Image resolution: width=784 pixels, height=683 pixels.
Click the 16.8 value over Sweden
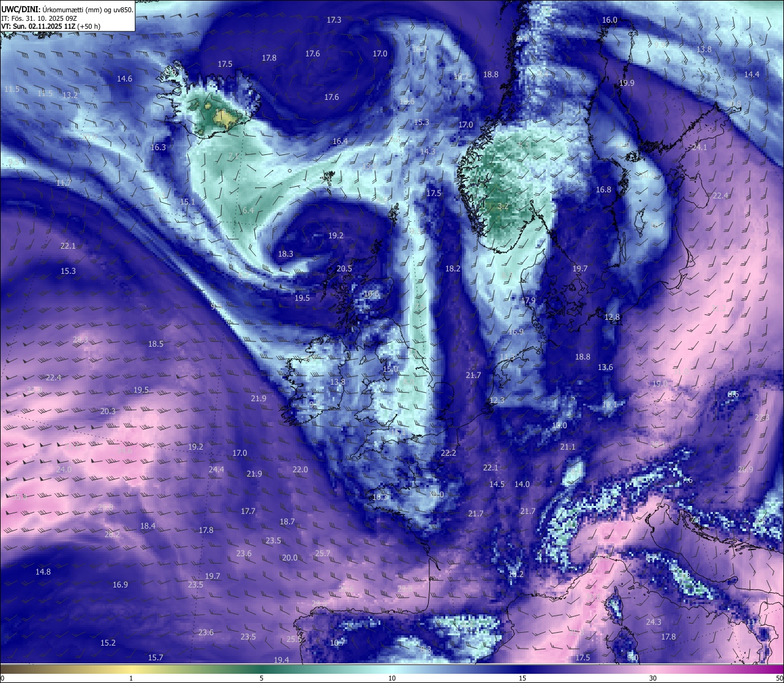pyautogui.click(x=603, y=190)
